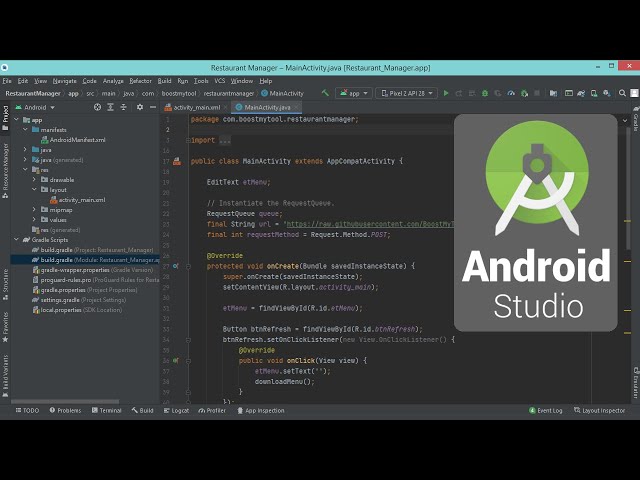Screen dimensions: 640x480
Task: Run the app with green play icon
Action: coord(446,93)
